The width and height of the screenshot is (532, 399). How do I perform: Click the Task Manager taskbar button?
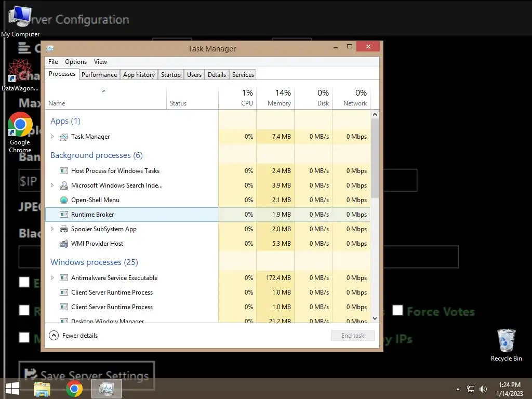point(107,389)
